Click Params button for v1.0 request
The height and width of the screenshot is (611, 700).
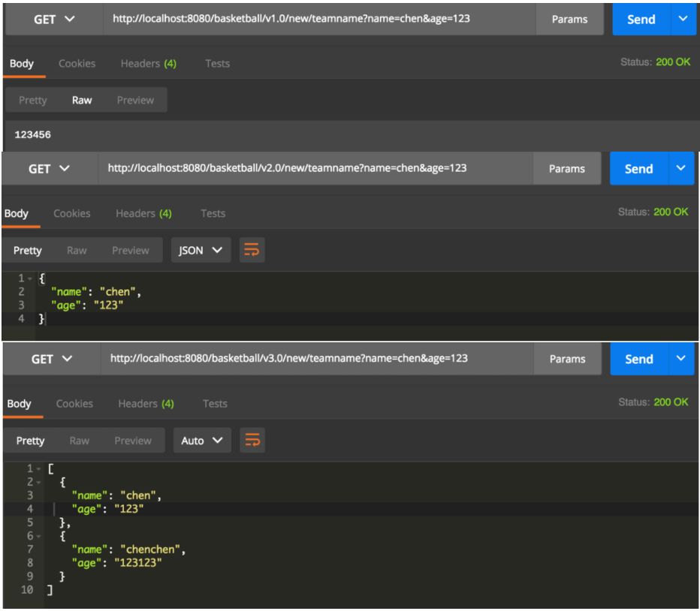pyautogui.click(x=569, y=19)
